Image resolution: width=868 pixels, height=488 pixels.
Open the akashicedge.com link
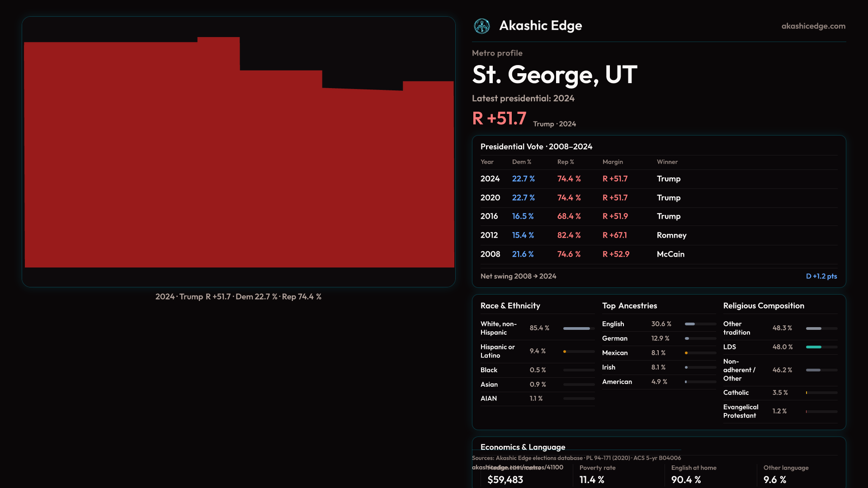813,26
